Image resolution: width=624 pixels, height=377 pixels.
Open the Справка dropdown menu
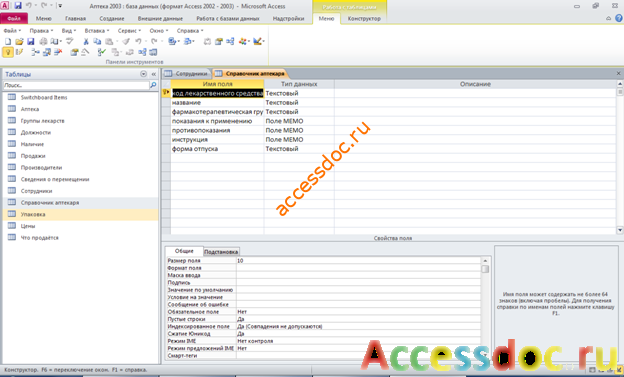tap(190, 31)
